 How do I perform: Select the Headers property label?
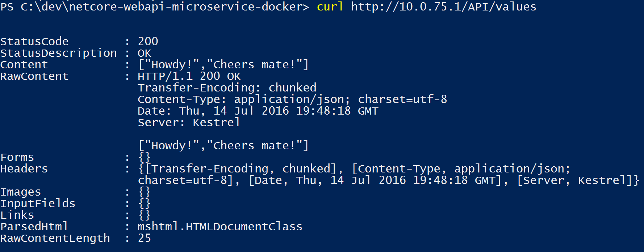[24, 169]
